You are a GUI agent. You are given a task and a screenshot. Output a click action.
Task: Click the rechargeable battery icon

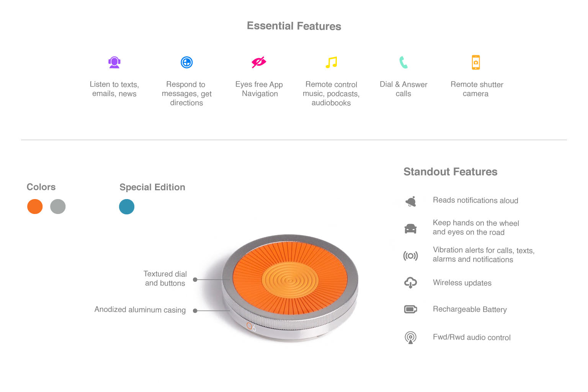tap(410, 309)
